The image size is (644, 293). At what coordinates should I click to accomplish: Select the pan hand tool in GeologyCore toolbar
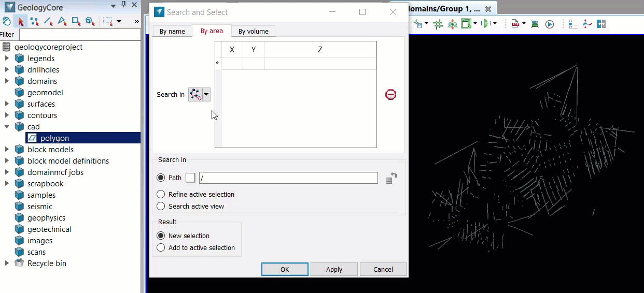tap(6, 21)
